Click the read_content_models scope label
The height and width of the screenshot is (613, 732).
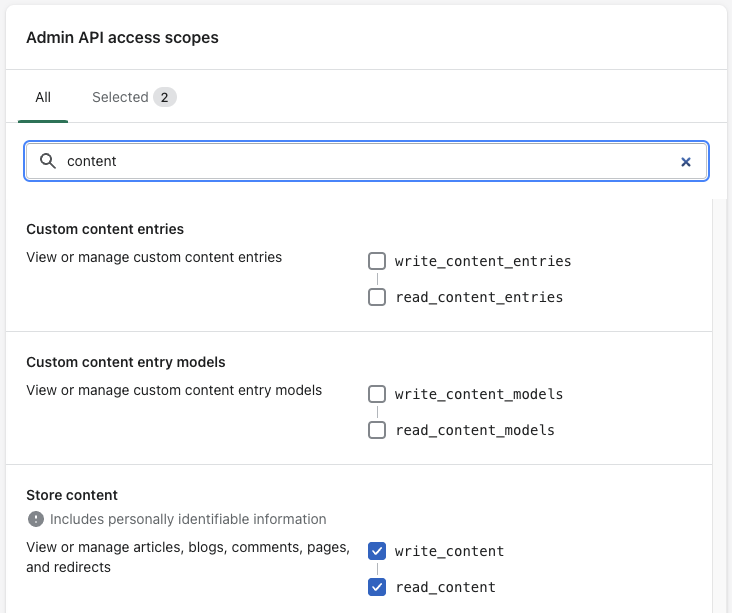(475, 430)
